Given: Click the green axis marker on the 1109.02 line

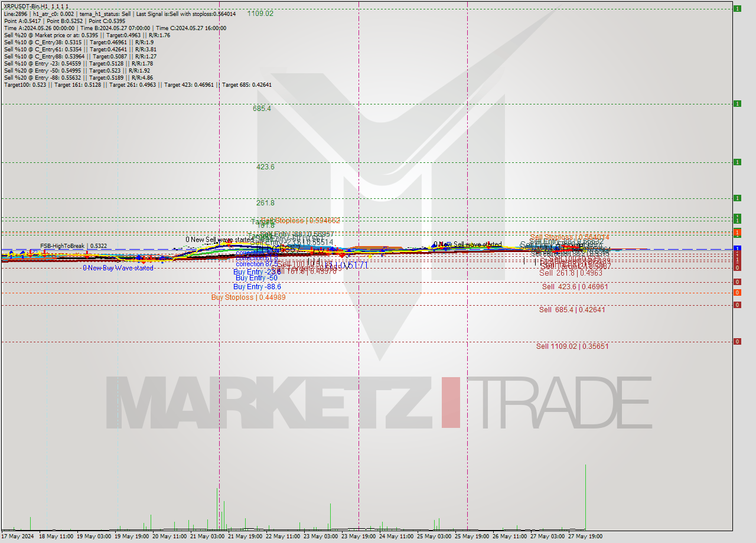Looking at the screenshot, I should point(737,8).
